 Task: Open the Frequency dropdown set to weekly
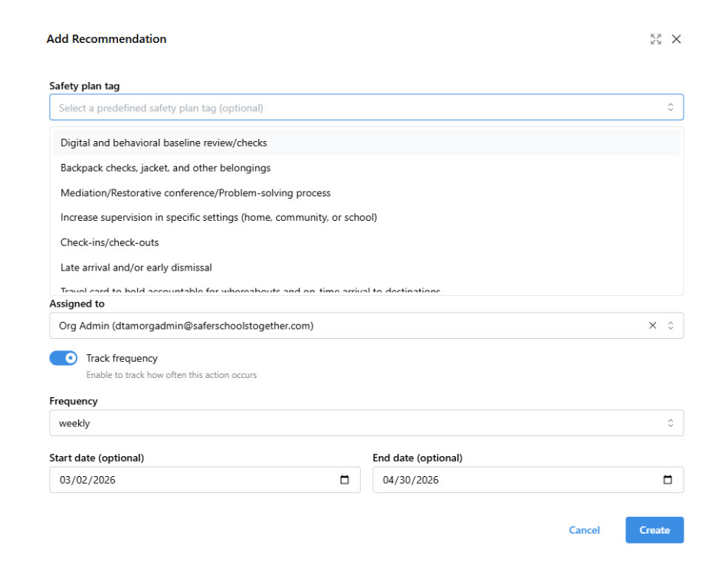pyautogui.click(x=353, y=423)
